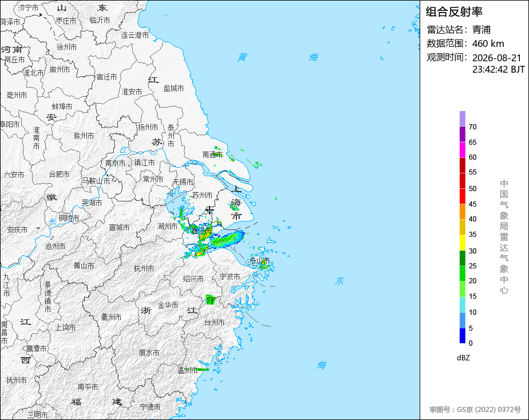Viewport: 529px width, 420px height.
Task: Click the 台州市 map label
Action: [x=214, y=322]
